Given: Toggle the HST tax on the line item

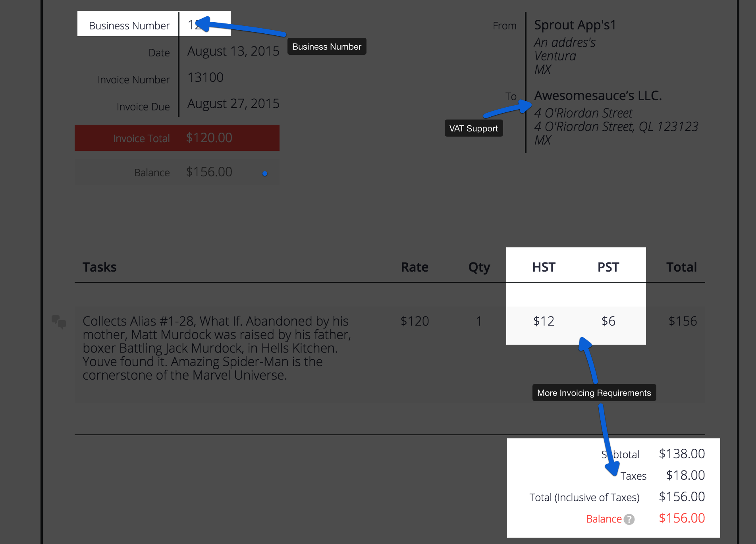Looking at the screenshot, I should pos(544,321).
